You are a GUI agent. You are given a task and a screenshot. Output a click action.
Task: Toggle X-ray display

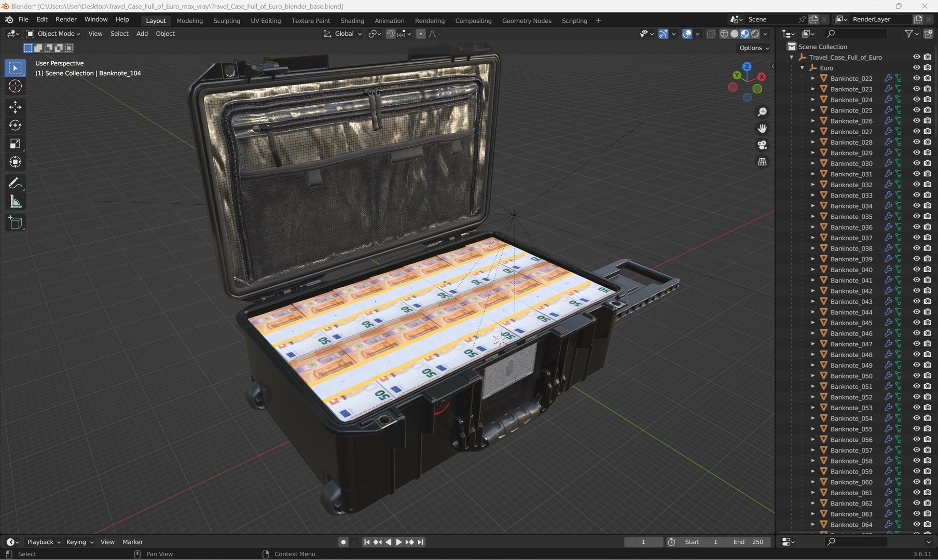point(711,34)
